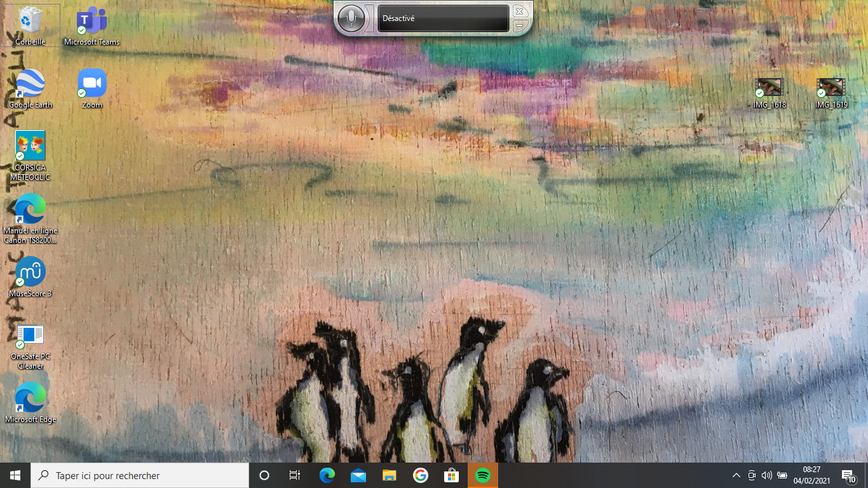The image size is (868, 488).
Task: Click the Show desktop sliver
Action: coord(866,475)
